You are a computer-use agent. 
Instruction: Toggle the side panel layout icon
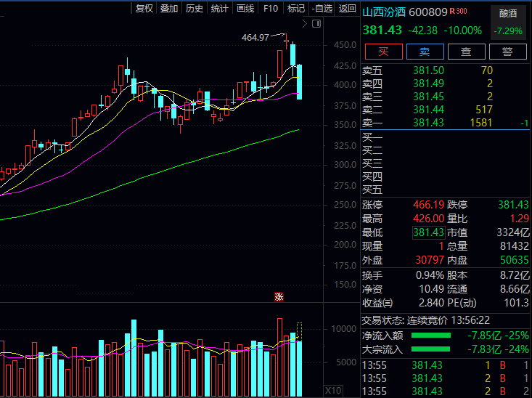point(316,23)
